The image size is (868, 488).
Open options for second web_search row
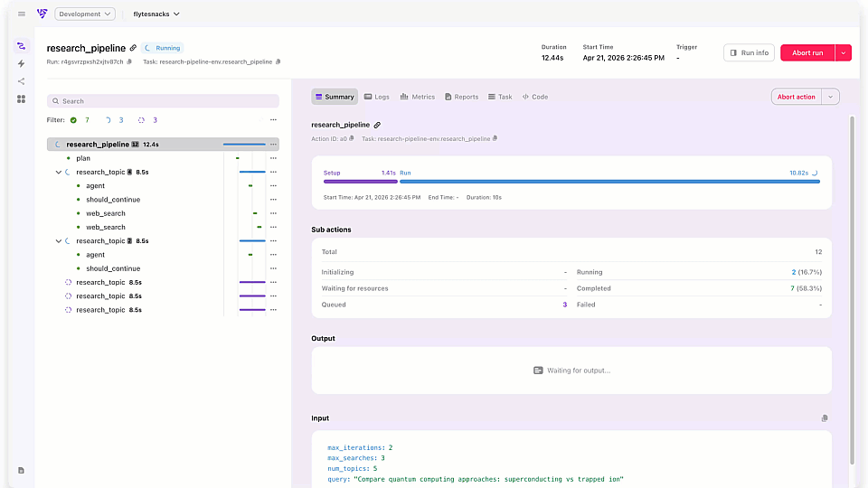pyautogui.click(x=273, y=228)
